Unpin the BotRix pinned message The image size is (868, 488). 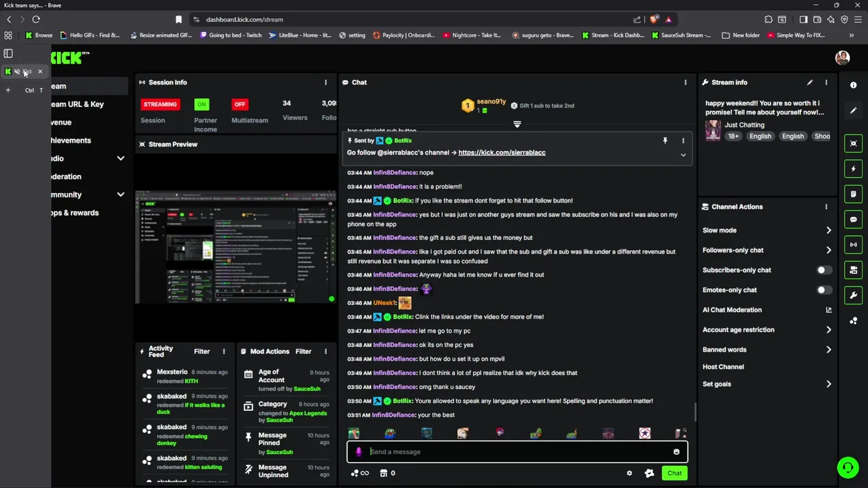[x=665, y=140]
